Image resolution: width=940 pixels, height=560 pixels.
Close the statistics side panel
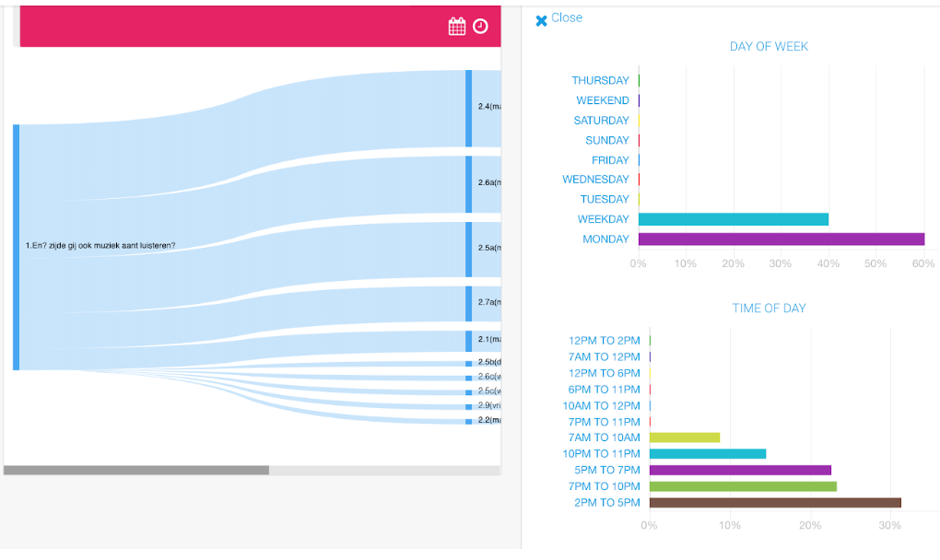point(558,18)
